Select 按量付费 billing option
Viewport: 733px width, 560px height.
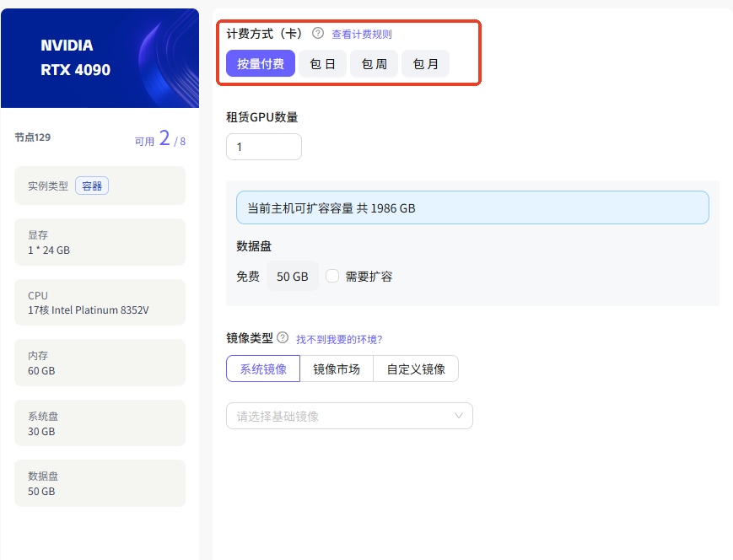point(261,63)
